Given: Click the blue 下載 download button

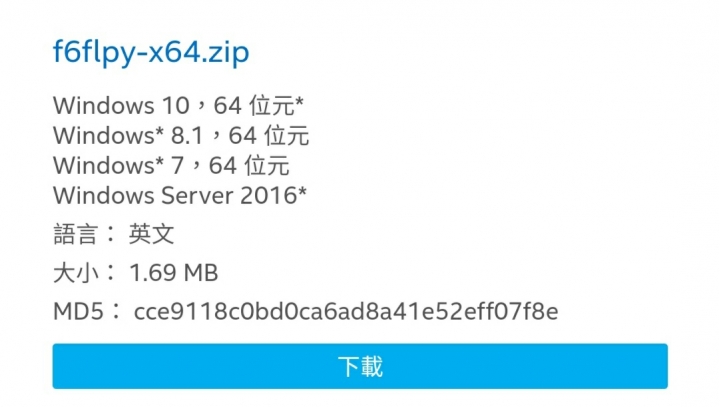Looking at the screenshot, I should [360, 366].
